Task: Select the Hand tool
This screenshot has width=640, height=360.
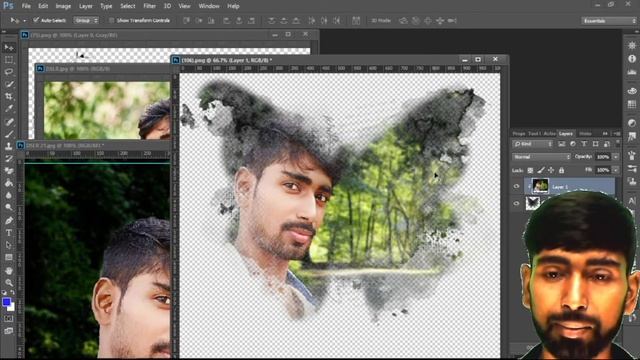Action: (9, 270)
